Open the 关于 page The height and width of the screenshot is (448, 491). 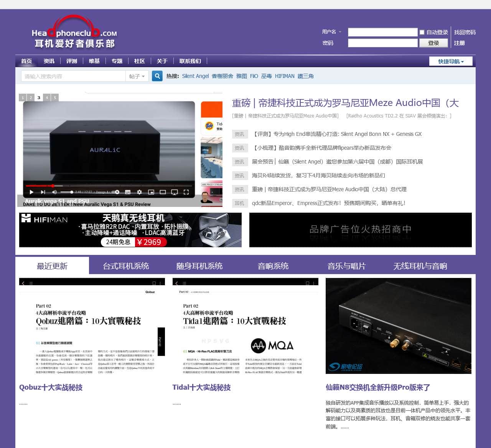click(162, 61)
